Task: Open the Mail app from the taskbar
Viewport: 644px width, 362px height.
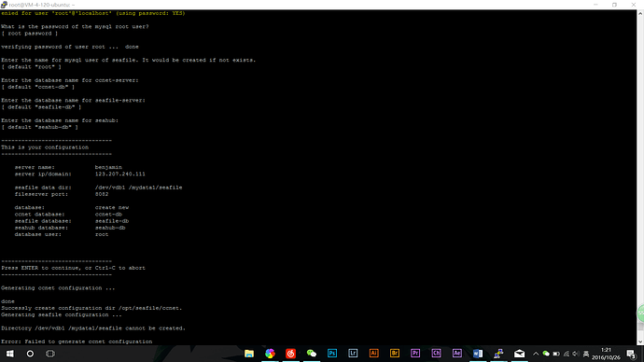Action: 520,354
